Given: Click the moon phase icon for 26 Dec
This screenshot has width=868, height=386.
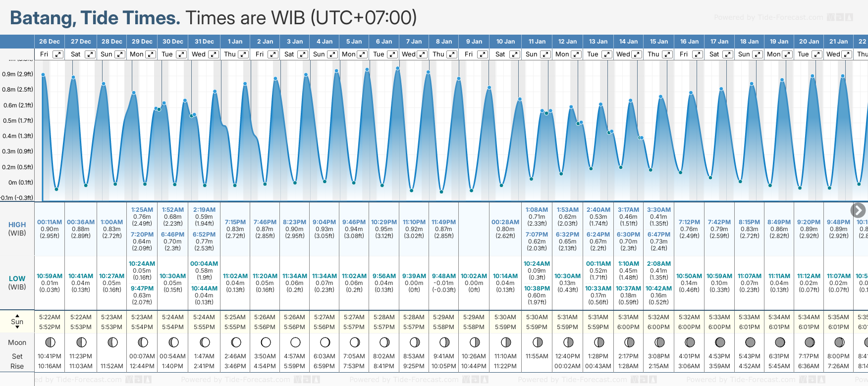Looking at the screenshot, I should tap(50, 342).
